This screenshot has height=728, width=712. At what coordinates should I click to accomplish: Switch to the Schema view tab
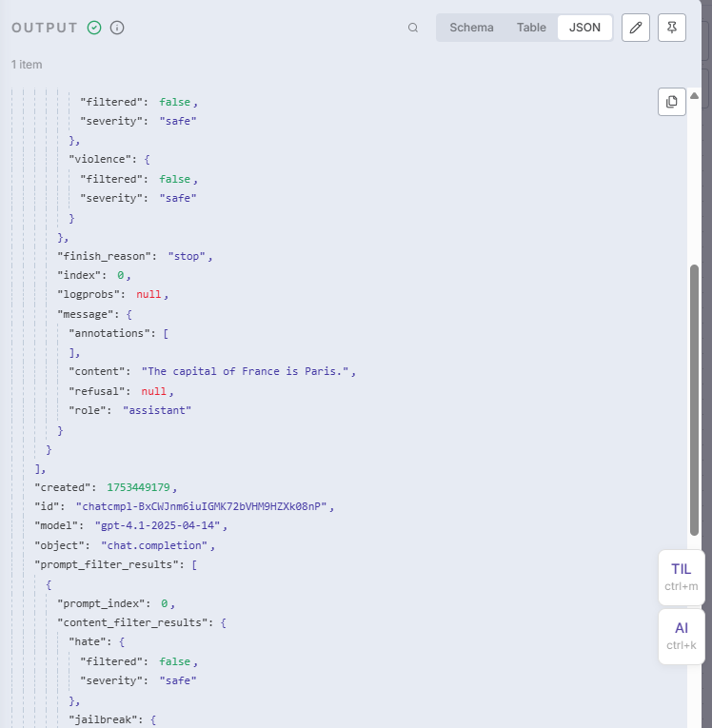point(471,28)
